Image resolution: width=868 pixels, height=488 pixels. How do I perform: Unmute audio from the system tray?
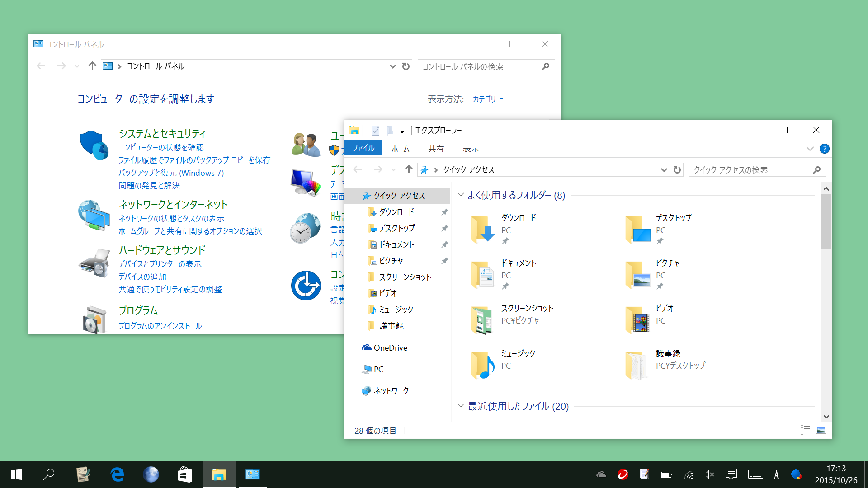click(708, 474)
